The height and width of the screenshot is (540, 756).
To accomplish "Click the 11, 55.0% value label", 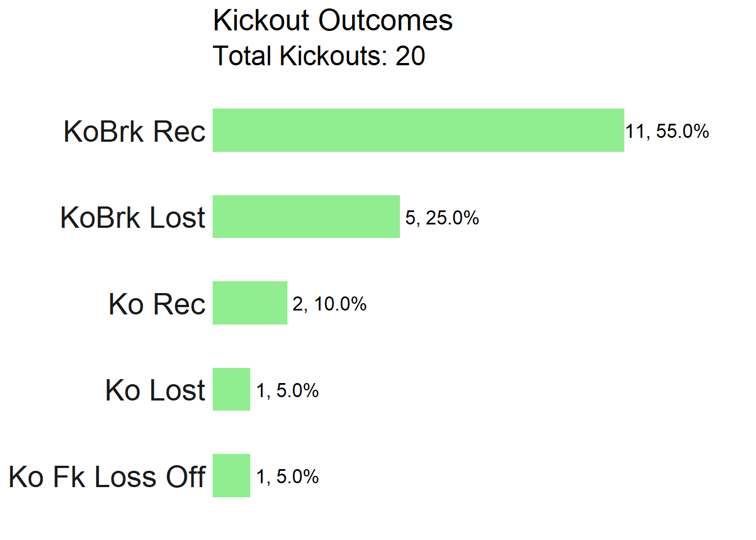I will (667, 132).
